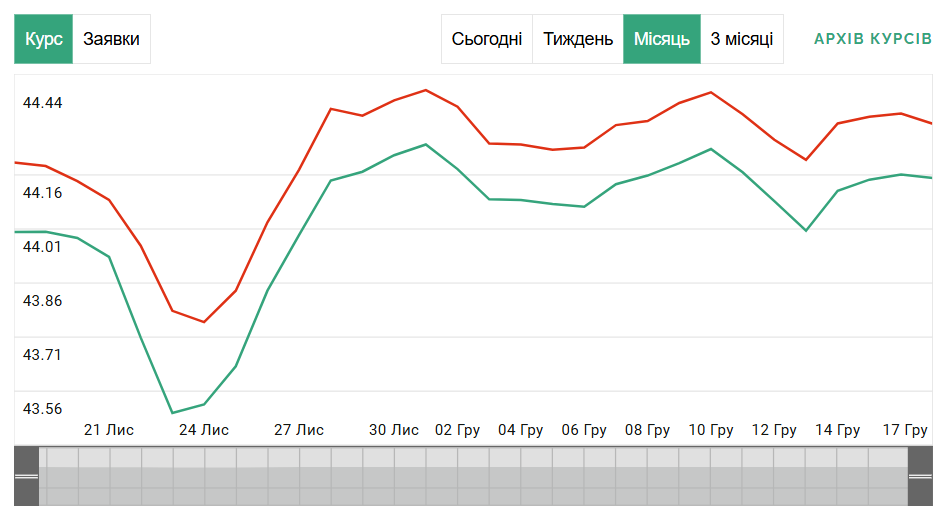
Task: Click the left handle of the range navigator
Action: tap(26, 477)
